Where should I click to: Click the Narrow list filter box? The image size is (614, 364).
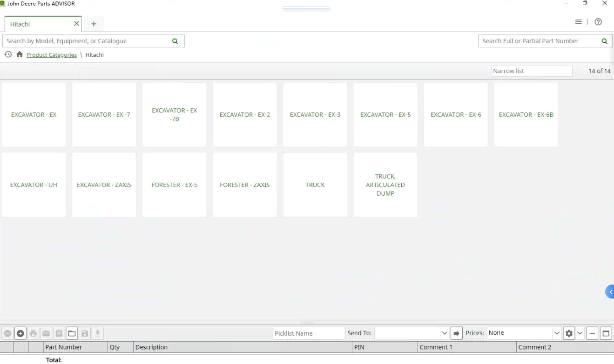pyautogui.click(x=532, y=71)
